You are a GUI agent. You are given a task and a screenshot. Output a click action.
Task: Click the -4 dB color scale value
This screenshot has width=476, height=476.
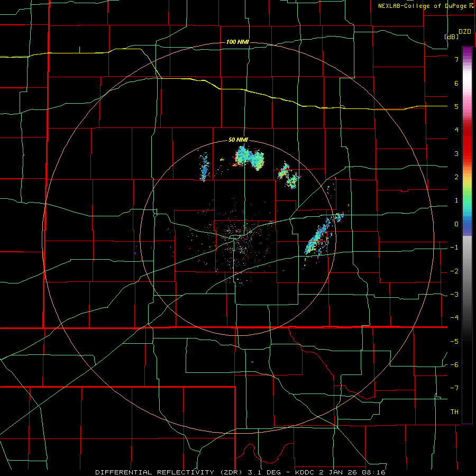coord(454,318)
